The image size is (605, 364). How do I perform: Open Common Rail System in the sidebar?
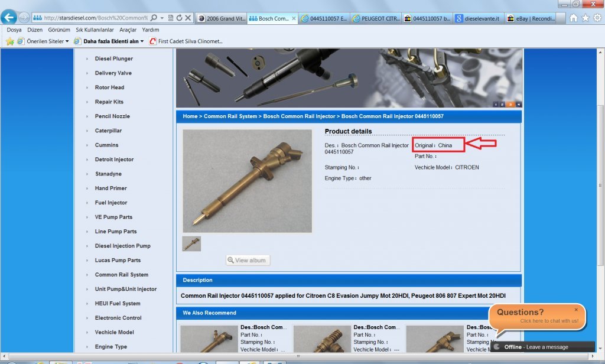(x=122, y=275)
